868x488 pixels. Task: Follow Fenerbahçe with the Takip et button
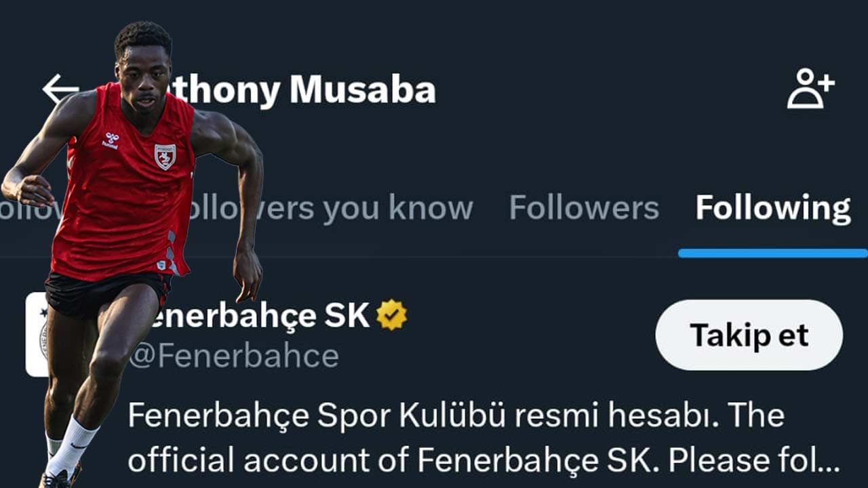coord(749,335)
